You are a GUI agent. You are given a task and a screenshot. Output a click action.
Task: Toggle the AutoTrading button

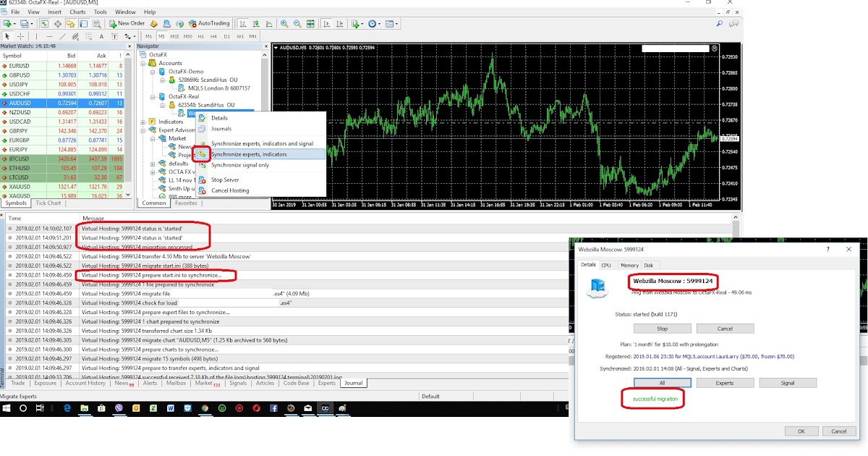coord(209,23)
